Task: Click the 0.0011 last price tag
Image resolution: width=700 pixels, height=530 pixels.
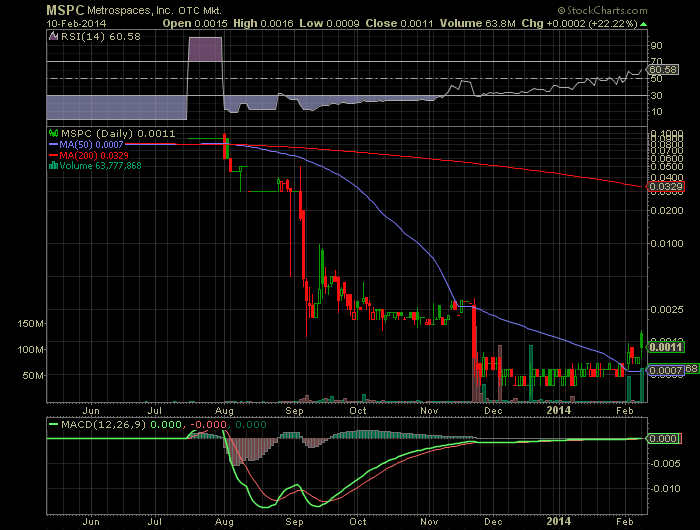Action: point(666,347)
